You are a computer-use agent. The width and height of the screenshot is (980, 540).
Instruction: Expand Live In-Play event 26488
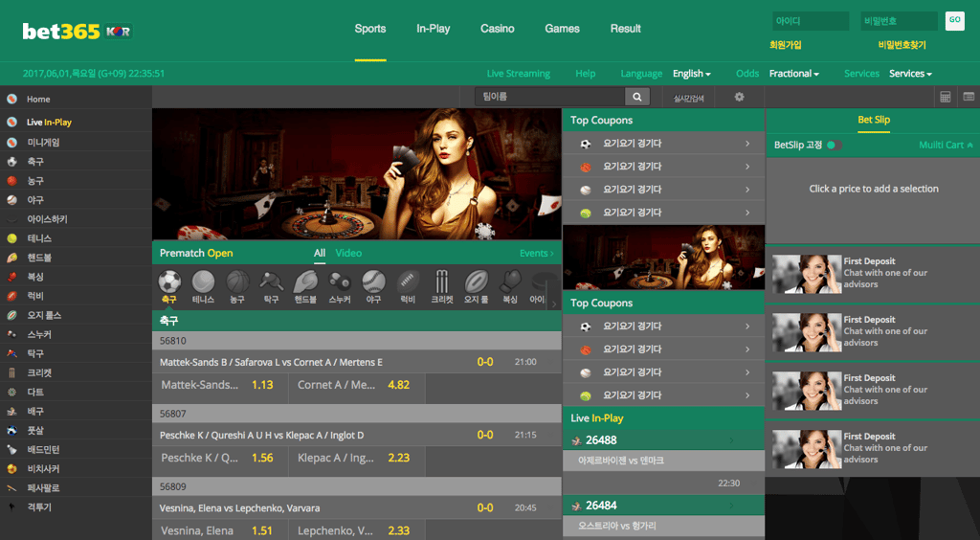(x=663, y=440)
